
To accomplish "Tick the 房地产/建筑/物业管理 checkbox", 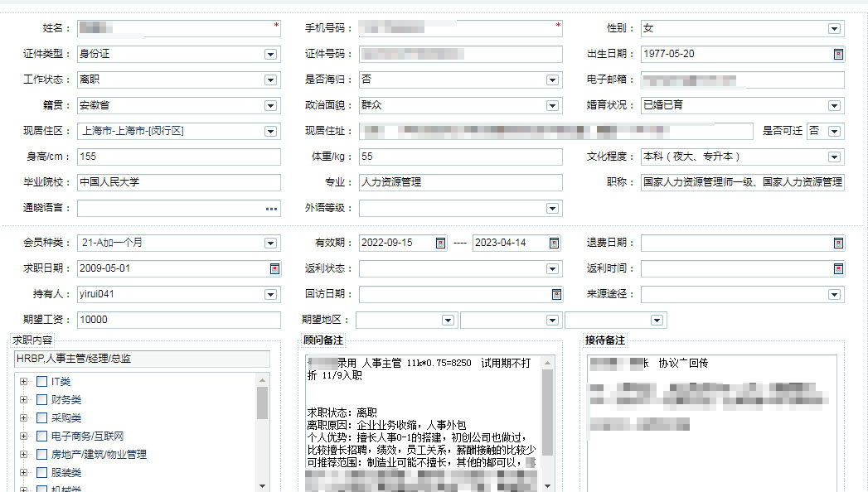I will (41, 455).
